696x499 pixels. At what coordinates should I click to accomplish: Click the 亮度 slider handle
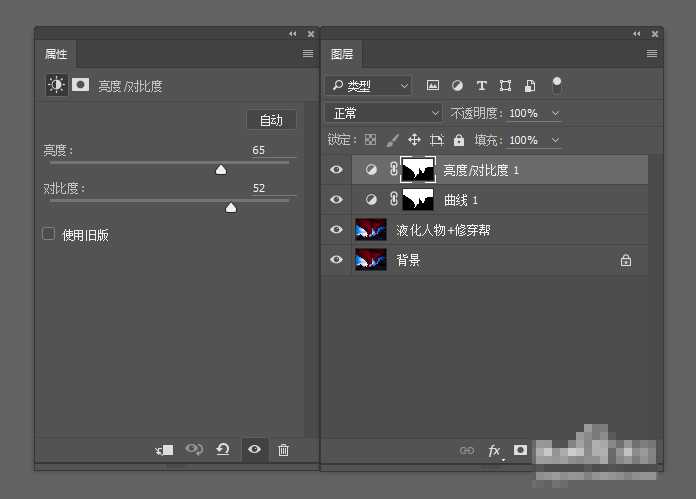(221, 170)
